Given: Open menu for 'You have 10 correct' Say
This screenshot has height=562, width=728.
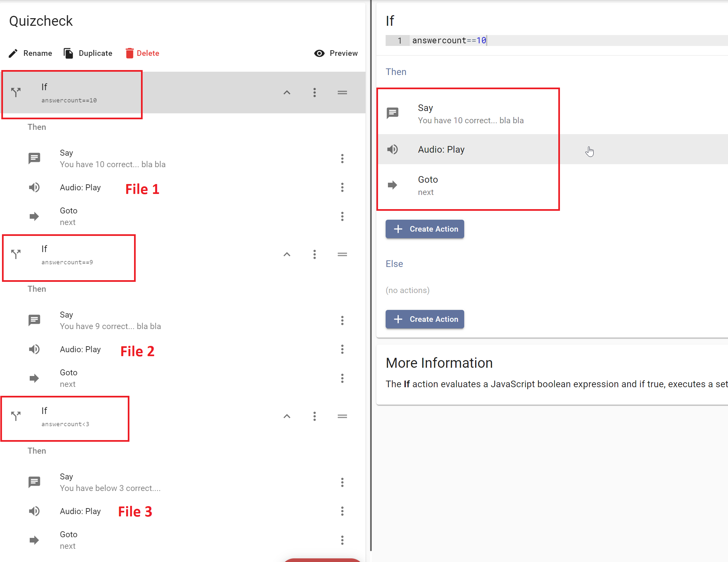Looking at the screenshot, I should tap(342, 159).
